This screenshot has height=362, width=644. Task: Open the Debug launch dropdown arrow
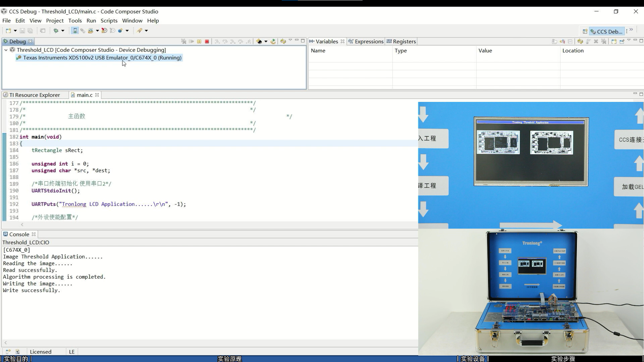(x=63, y=31)
